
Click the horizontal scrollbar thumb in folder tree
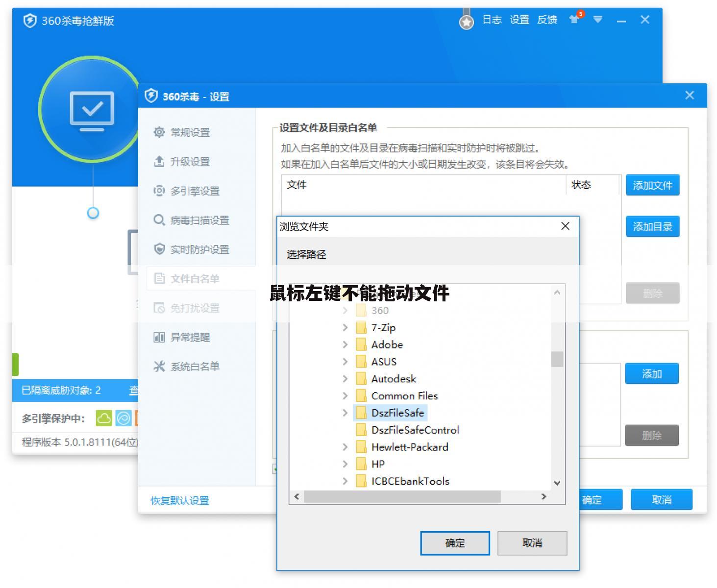point(402,496)
